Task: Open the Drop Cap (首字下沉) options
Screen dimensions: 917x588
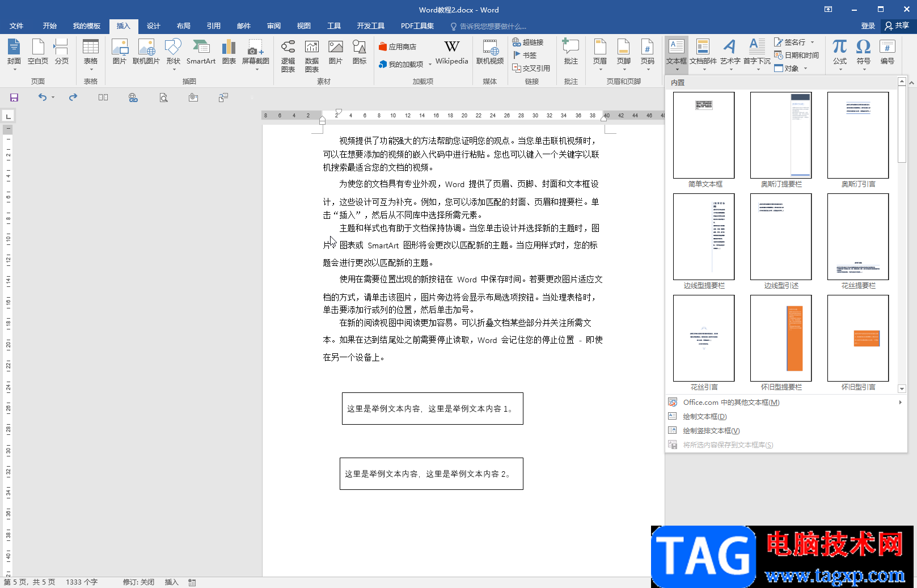Action: point(757,54)
